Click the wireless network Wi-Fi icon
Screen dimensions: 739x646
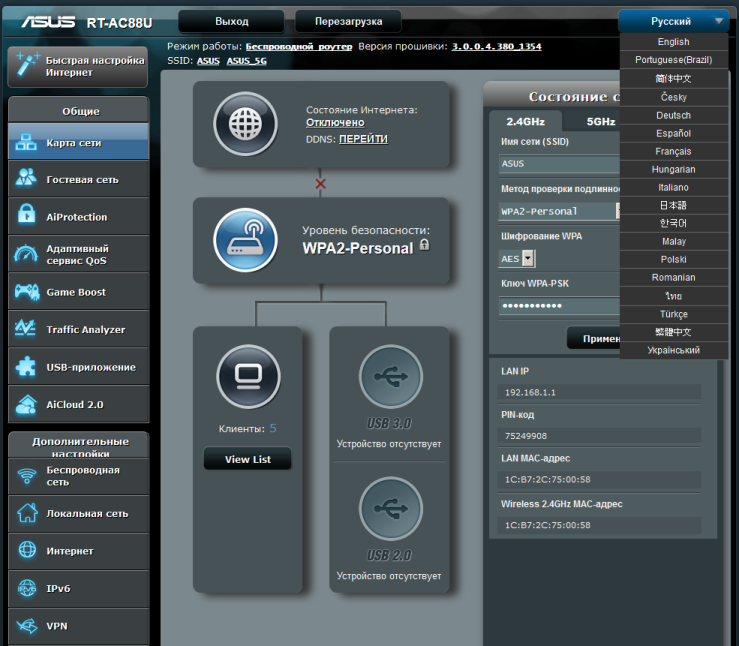coord(27,475)
